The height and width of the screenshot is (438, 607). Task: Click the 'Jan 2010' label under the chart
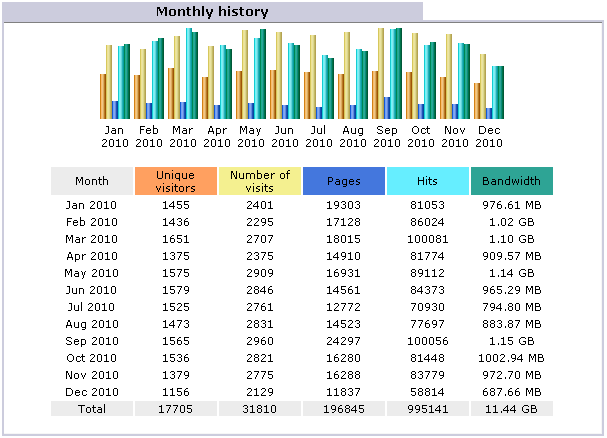115,136
